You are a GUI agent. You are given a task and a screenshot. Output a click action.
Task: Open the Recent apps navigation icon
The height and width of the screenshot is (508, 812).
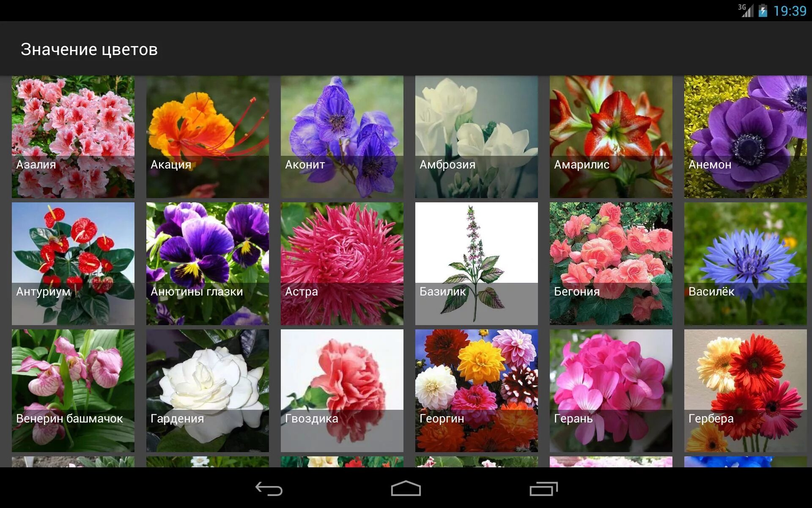pyautogui.click(x=543, y=489)
